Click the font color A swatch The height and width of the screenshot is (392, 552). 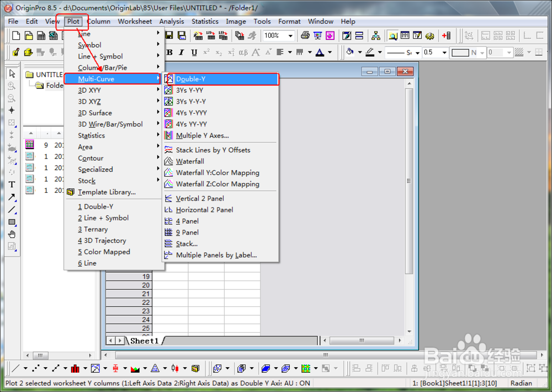click(320, 52)
